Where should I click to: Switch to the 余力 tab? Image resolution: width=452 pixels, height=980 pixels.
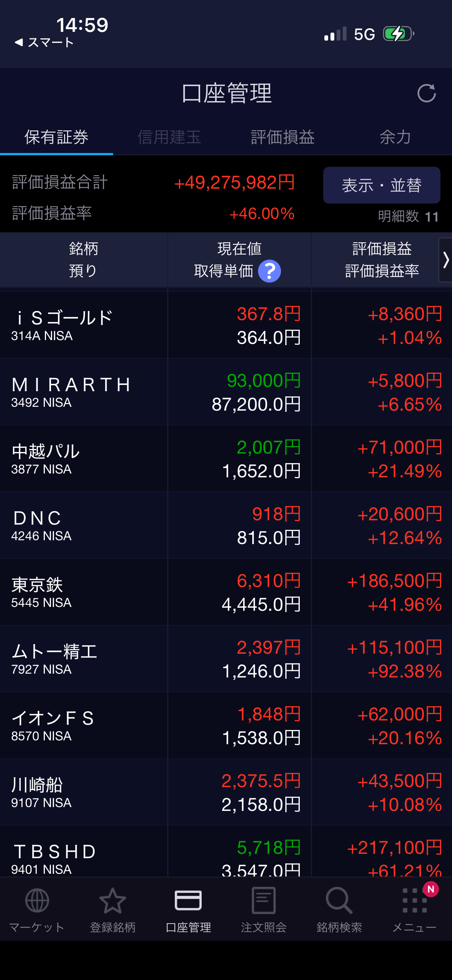coord(395,137)
